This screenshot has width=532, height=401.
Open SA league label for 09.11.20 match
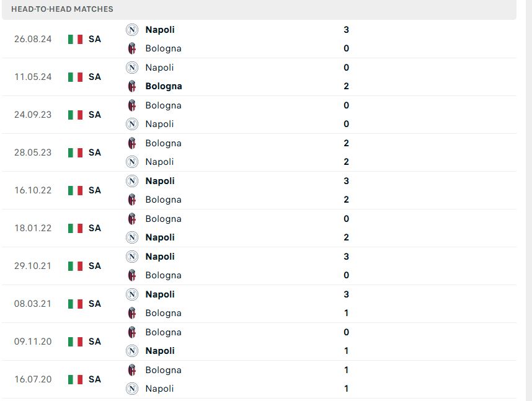pyautogui.click(x=95, y=342)
